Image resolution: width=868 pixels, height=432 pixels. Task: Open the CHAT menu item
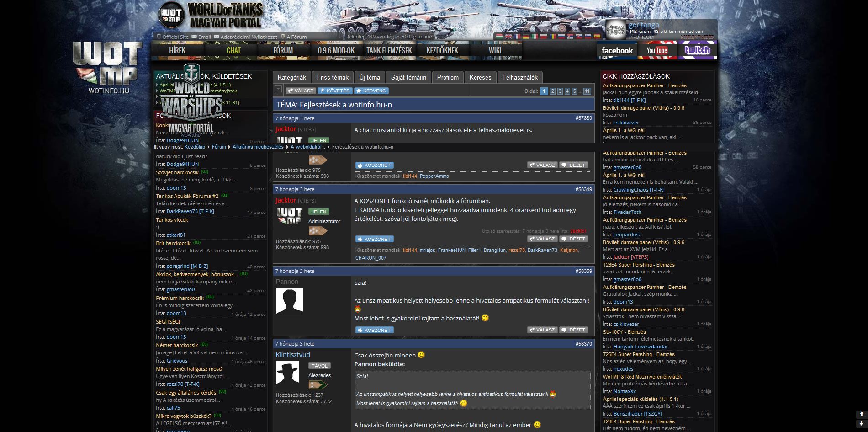coord(233,50)
